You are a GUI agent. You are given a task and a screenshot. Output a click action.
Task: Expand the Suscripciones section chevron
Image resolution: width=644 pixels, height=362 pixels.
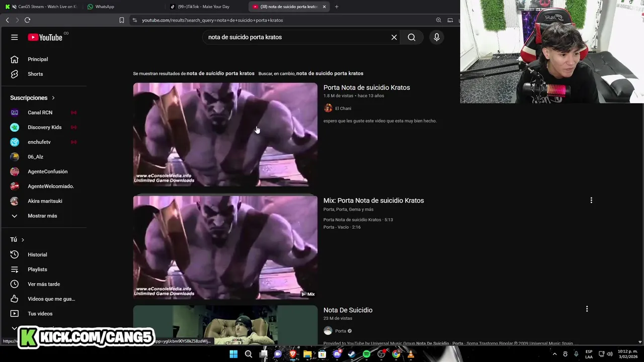[53, 98]
